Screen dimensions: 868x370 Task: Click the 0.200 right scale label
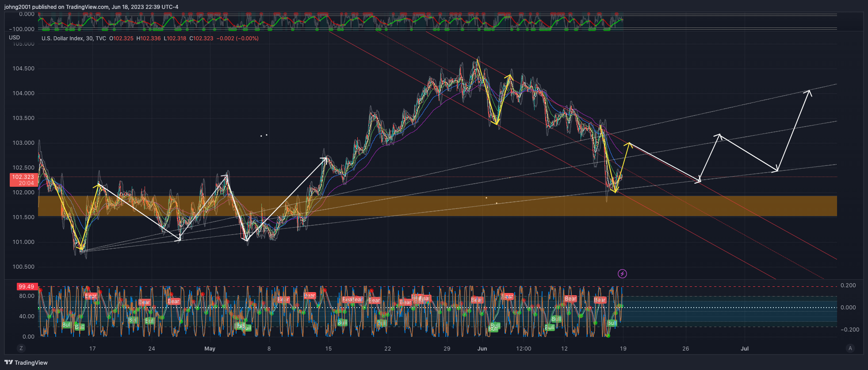click(848, 285)
